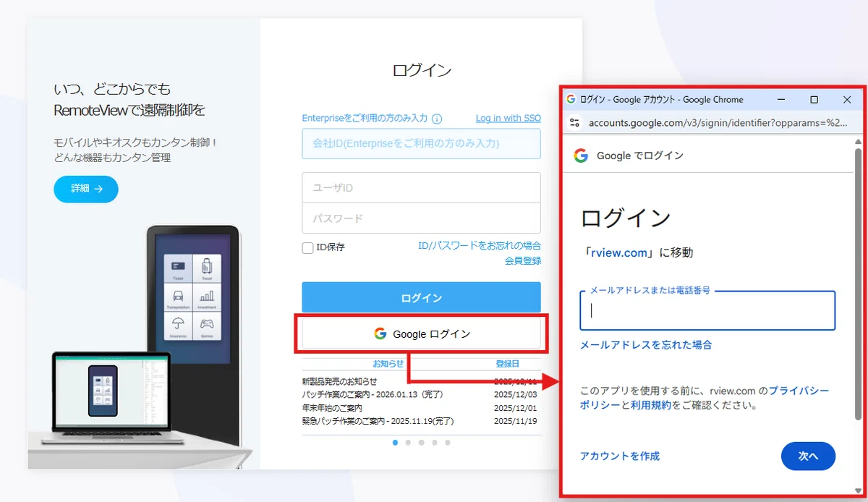Click the Travel suitcase icon on the tablet
Image resolution: width=868 pixels, height=502 pixels.
point(207,265)
